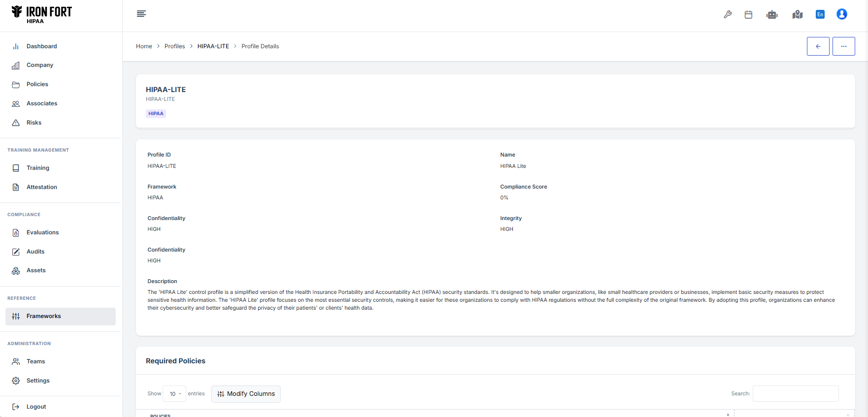The width and height of the screenshot is (868, 417).
Task: Navigate to Evaluations in sidebar
Action: 42,232
